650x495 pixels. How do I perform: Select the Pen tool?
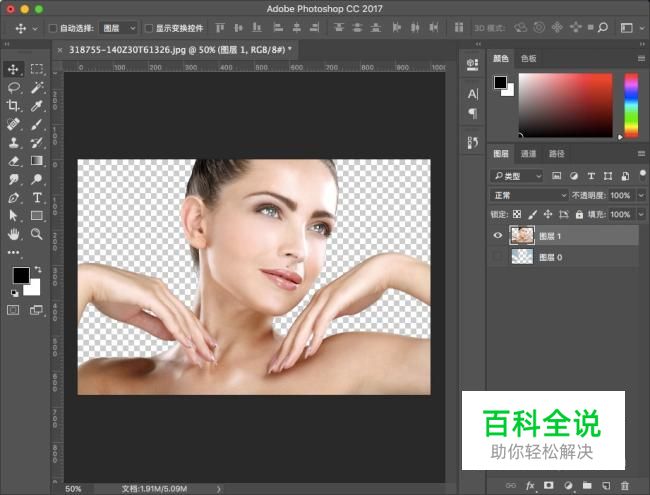13,198
